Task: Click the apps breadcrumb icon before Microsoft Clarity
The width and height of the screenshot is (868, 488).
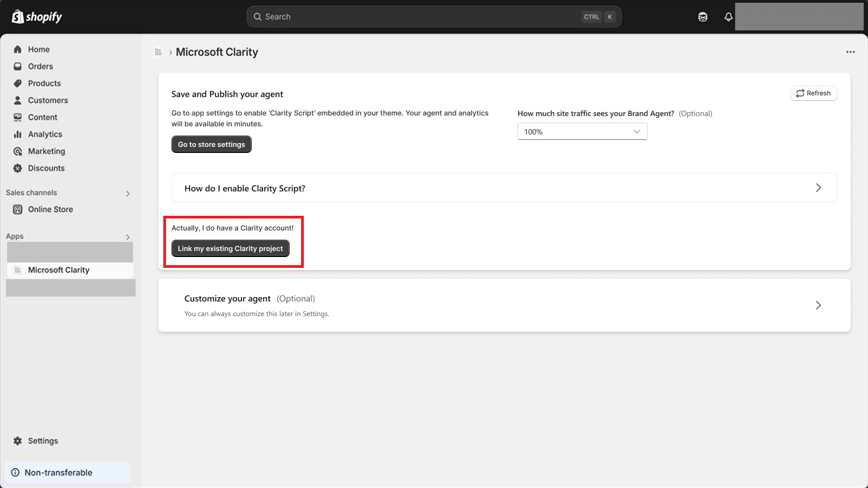Action: point(158,52)
